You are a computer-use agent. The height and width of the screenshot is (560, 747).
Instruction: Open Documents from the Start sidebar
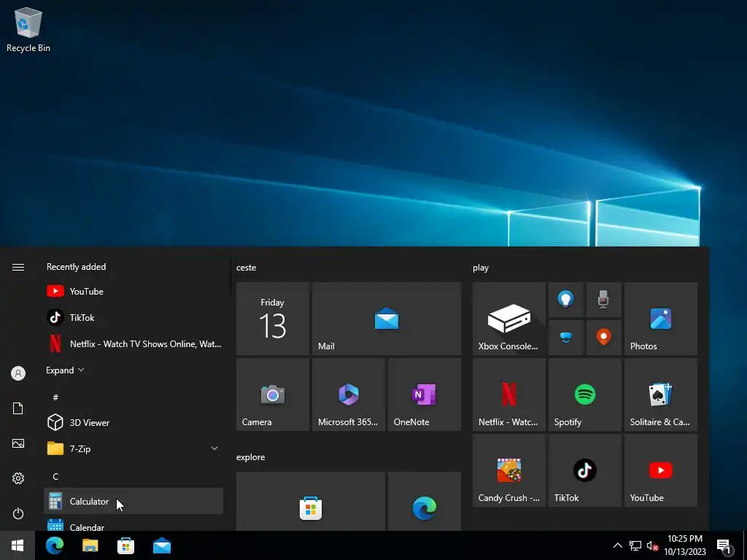click(x=18, y=408)
